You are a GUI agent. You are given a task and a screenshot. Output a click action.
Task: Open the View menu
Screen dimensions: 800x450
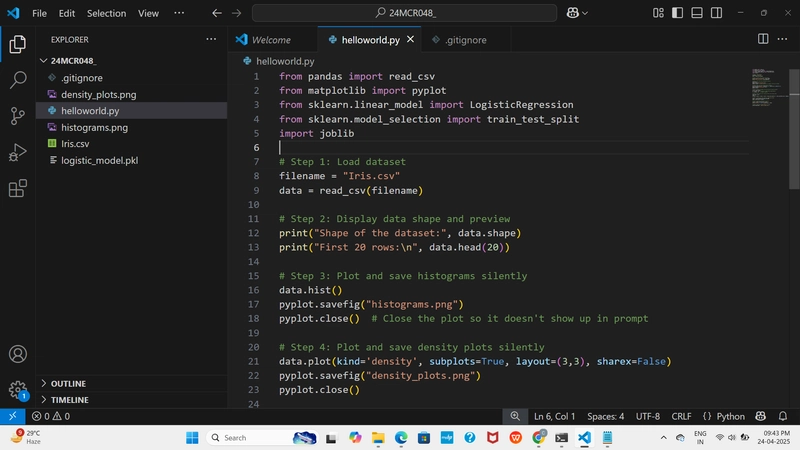coord(148,13)
